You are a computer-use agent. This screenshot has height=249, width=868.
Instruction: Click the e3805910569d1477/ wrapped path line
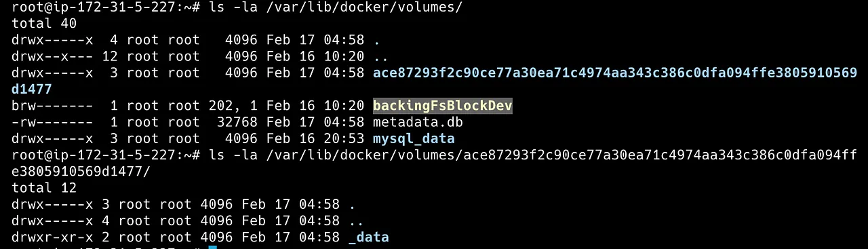click(81, 172)
